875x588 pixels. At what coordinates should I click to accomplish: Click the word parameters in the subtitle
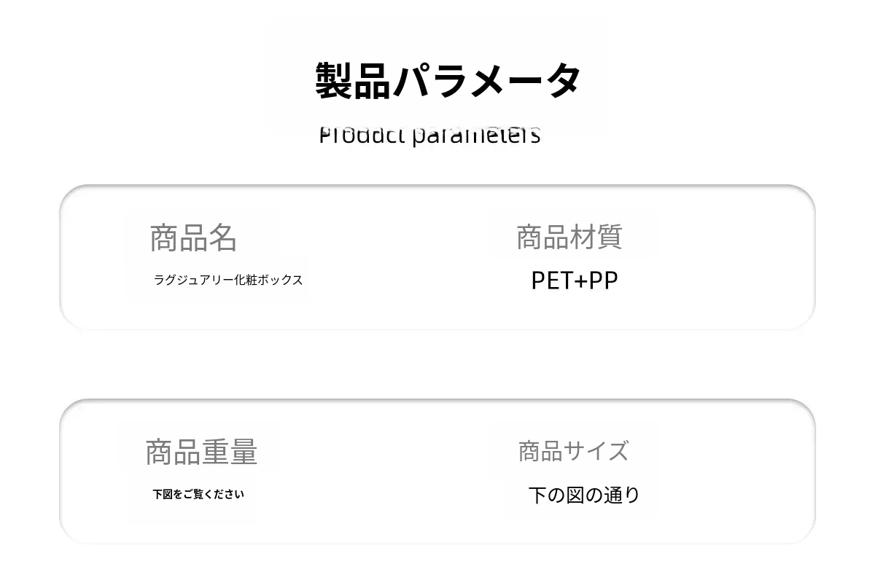pyautogui.click(x=476, y=136)
